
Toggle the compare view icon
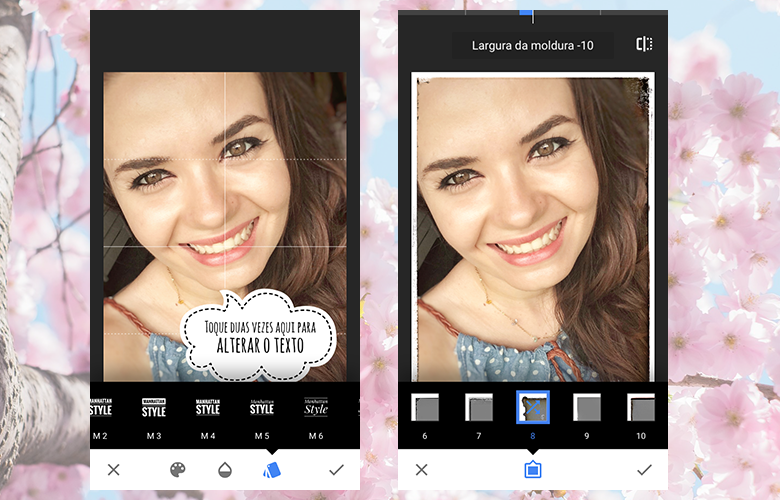pyautogui.click(x=644, y=44)
